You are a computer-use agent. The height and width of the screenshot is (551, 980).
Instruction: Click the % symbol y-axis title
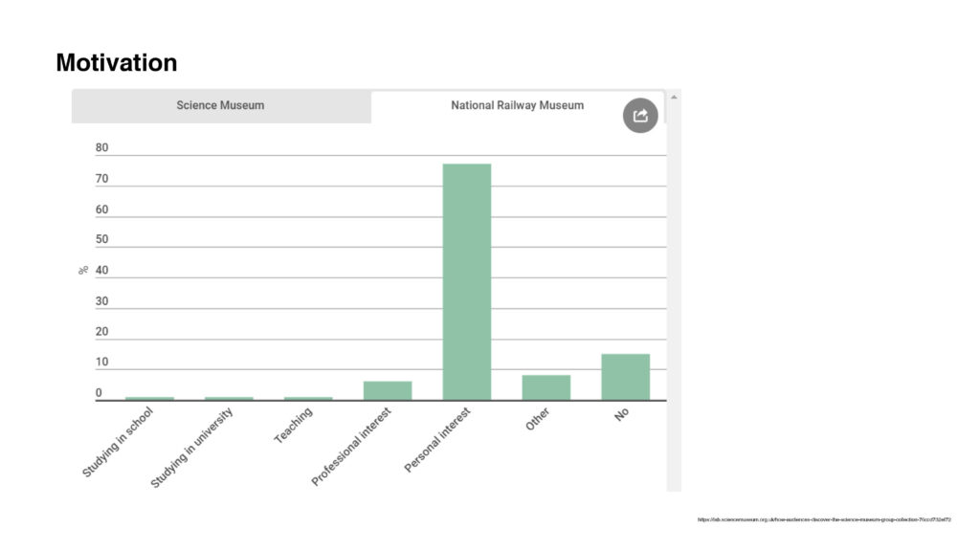(x=83, y=271)
